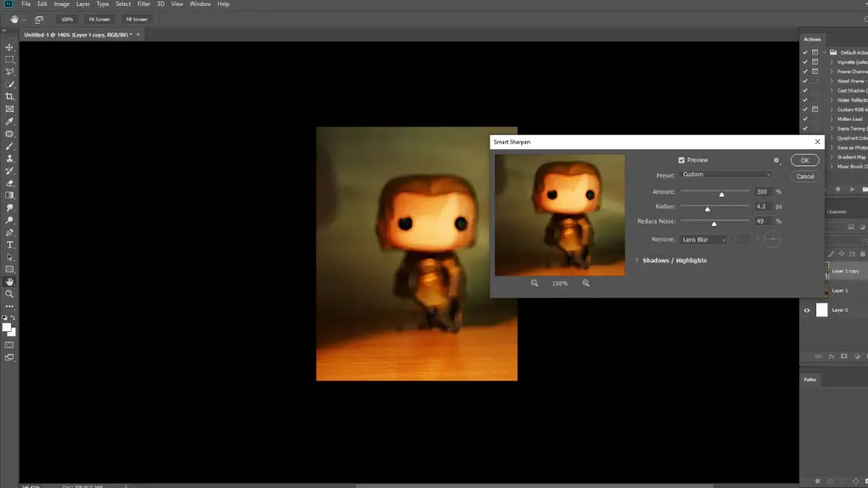Image resolution: width=868 pixels, height=488 pixels.
Task: Select the Smudge tool
Action: [x=9, y=208]
